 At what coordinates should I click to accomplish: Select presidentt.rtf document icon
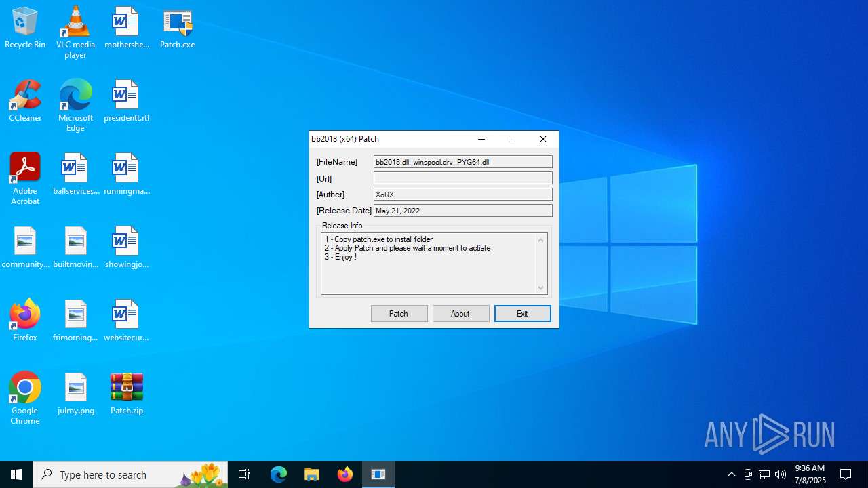126,102
